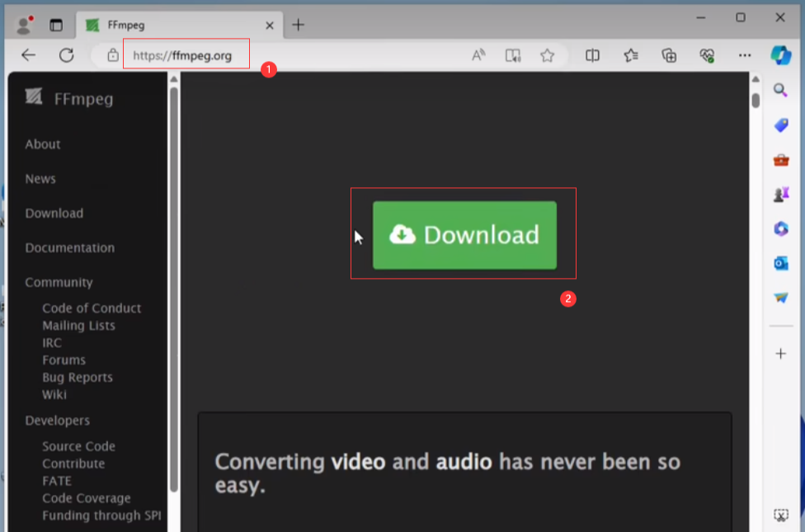Toggle the vertical tabs actions button
This screenshot has height=532, width=805.
(56, 25)
